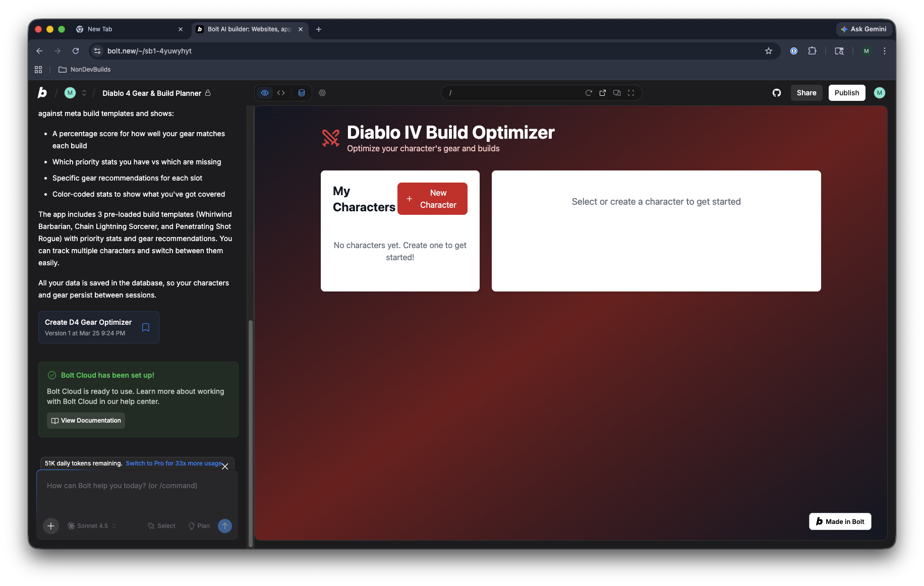Open GitHub integration from the top bar
Screen dimensions: 924x586
tap(776, 93)
